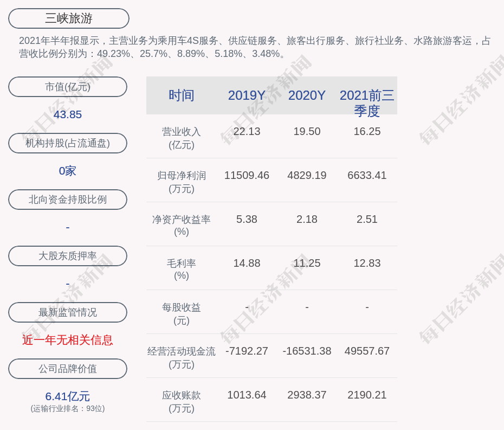Select the 2020Y column header
The image size is (504, 430).
tap(307, 95)
